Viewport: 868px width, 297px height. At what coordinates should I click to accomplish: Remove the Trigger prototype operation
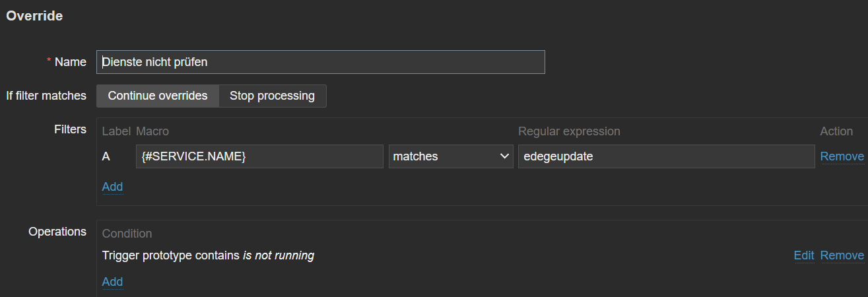[842, 255]
